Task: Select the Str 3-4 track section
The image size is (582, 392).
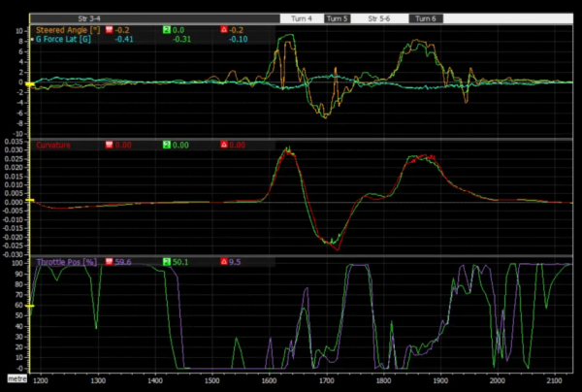Action: pos(92,18)
